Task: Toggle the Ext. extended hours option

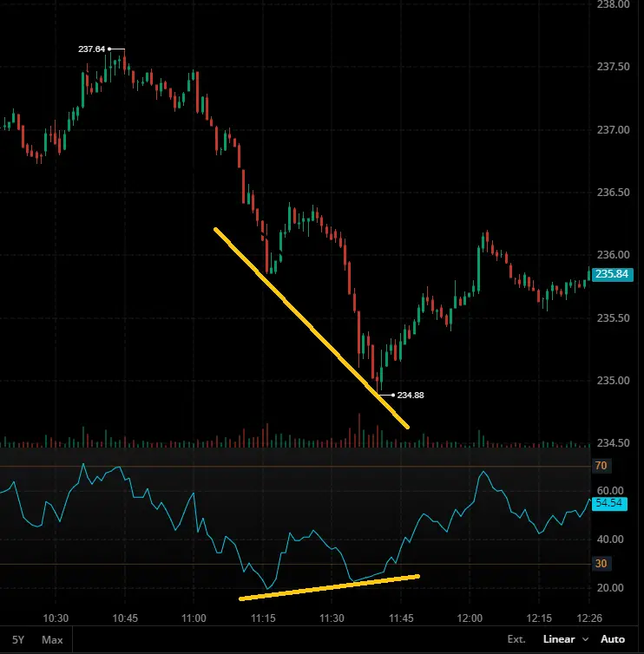Action: [x=516, y=639]
